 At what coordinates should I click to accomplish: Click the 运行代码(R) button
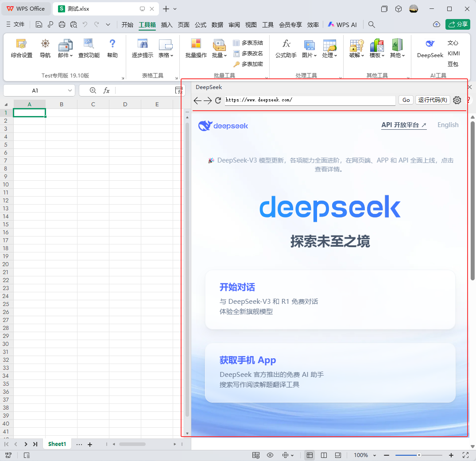[x=433, y=100]
